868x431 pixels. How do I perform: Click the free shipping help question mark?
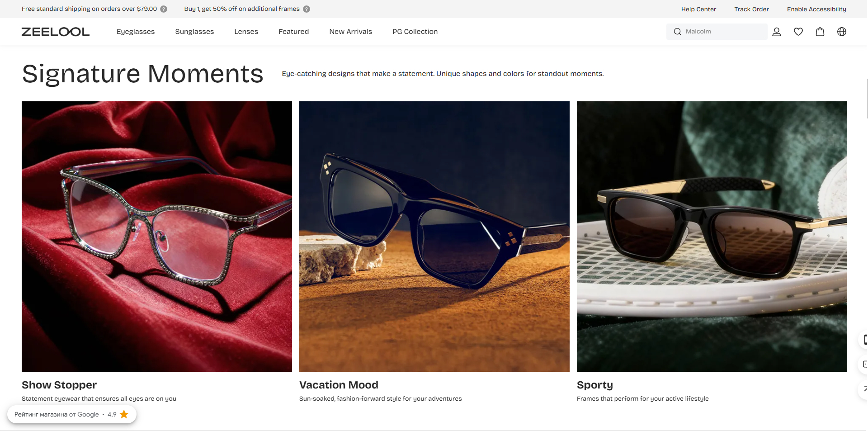tap(164, 9)
